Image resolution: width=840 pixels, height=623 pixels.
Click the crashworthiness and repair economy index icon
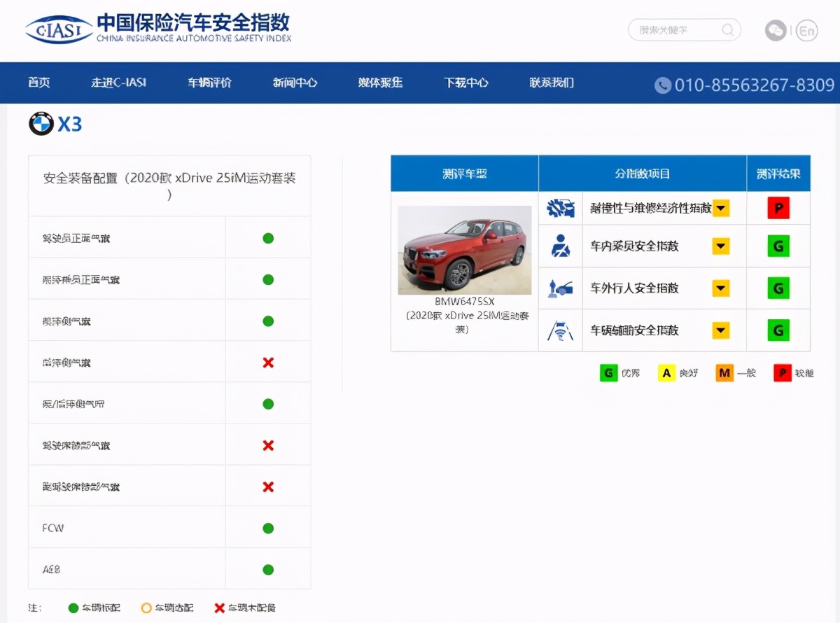(560, 207)
